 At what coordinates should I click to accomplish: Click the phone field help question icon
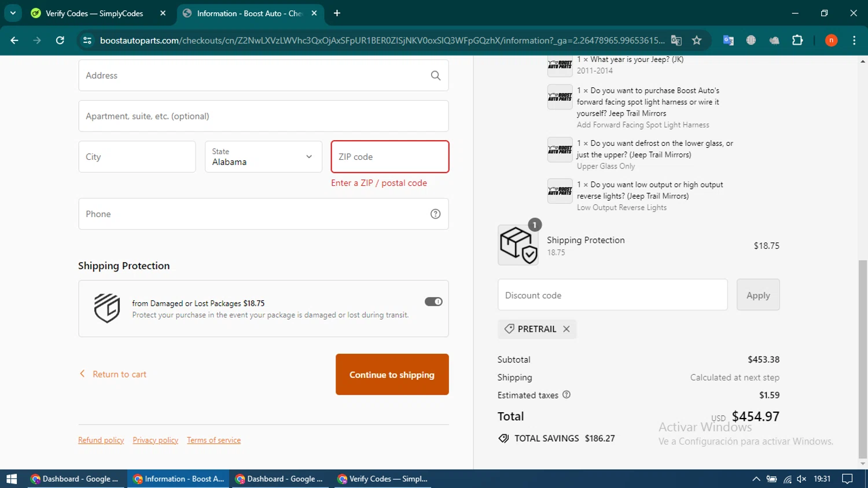tap(436, 214)
